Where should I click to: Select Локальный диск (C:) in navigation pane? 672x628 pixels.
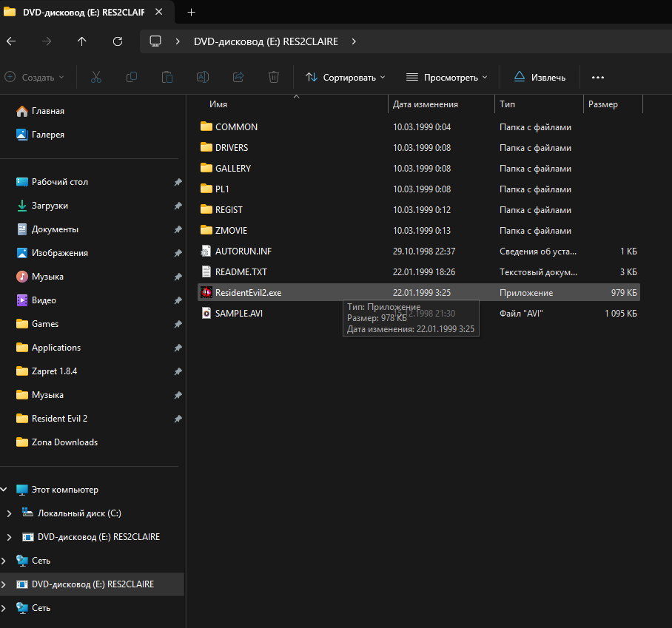[x=72, y=513]
